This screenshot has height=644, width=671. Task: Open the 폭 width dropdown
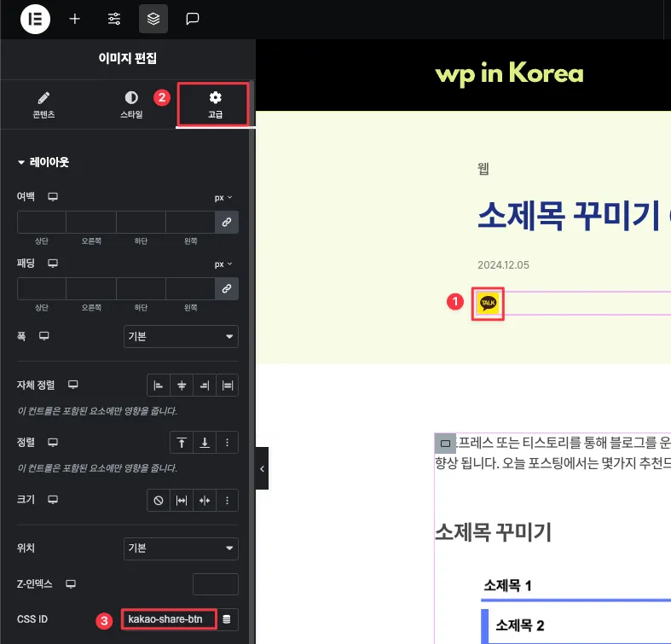pos(181,337)
